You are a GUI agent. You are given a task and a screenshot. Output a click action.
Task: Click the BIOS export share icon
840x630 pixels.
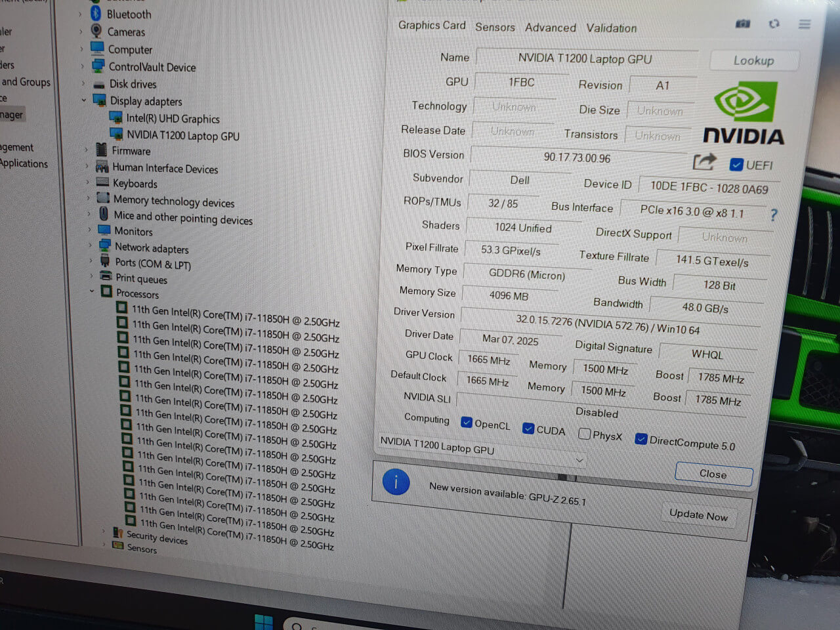[x=704, y=161]
